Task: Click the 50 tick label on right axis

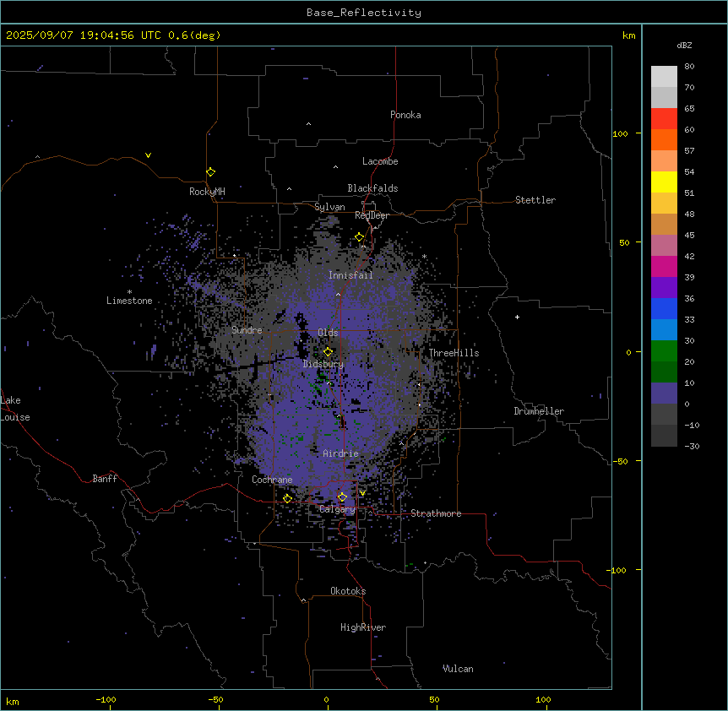Action: click(x=624, y=242)
